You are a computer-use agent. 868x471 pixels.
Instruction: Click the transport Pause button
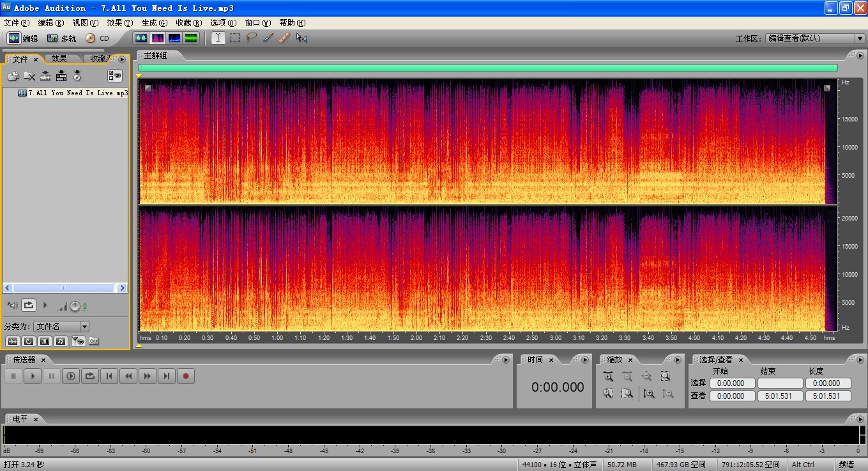(52, 376)
